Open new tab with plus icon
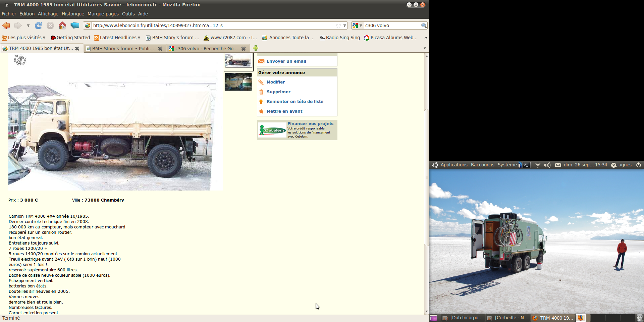 click(256, 48)
